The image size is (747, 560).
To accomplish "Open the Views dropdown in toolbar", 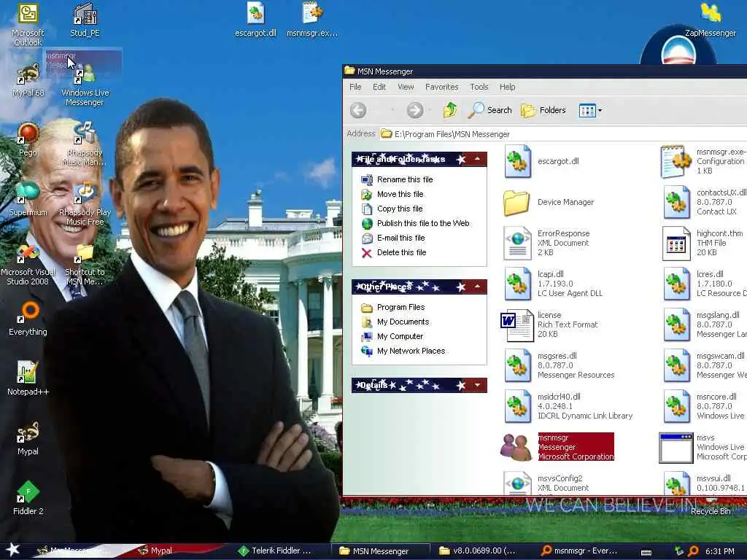I will (x=590, y=111).
